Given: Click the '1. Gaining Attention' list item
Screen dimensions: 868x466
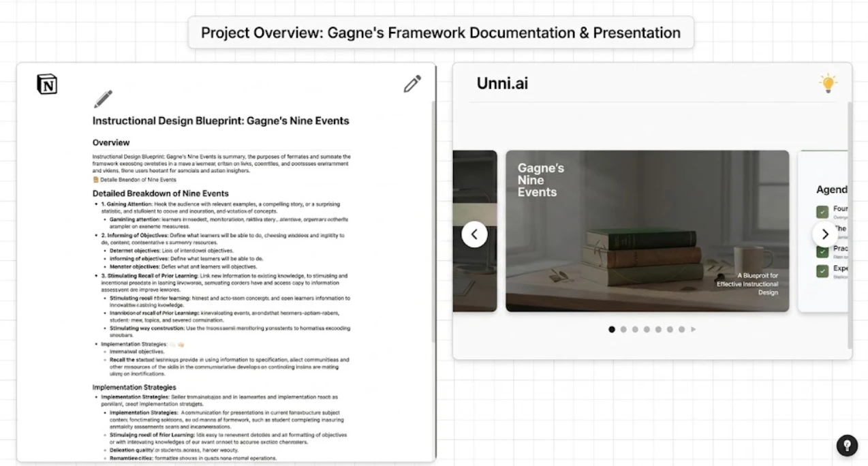Looking at the screenshot, I should pos(219,208).
